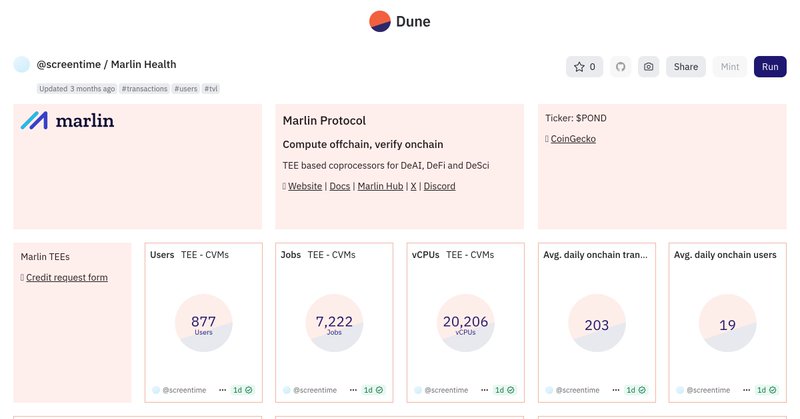
Task: Open the Avg. daily onchain transactions title
Action: tap(595, 255)
